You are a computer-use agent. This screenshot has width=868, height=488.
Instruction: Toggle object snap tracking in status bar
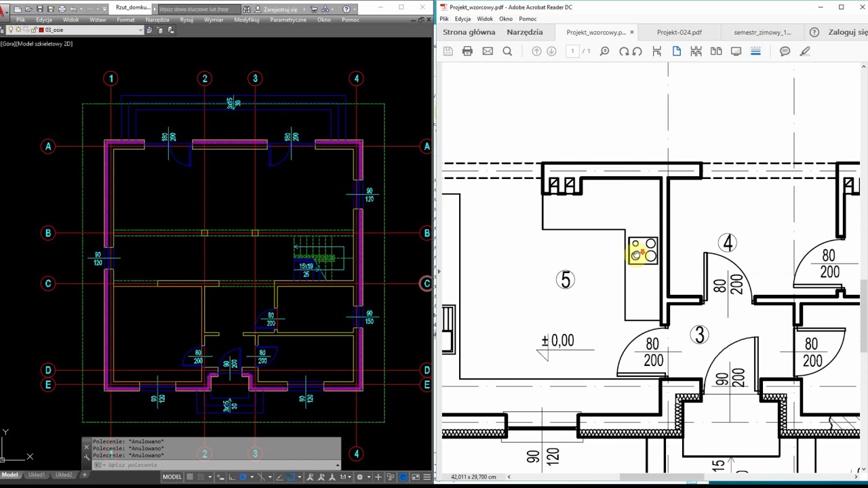(x=279, y=476)
